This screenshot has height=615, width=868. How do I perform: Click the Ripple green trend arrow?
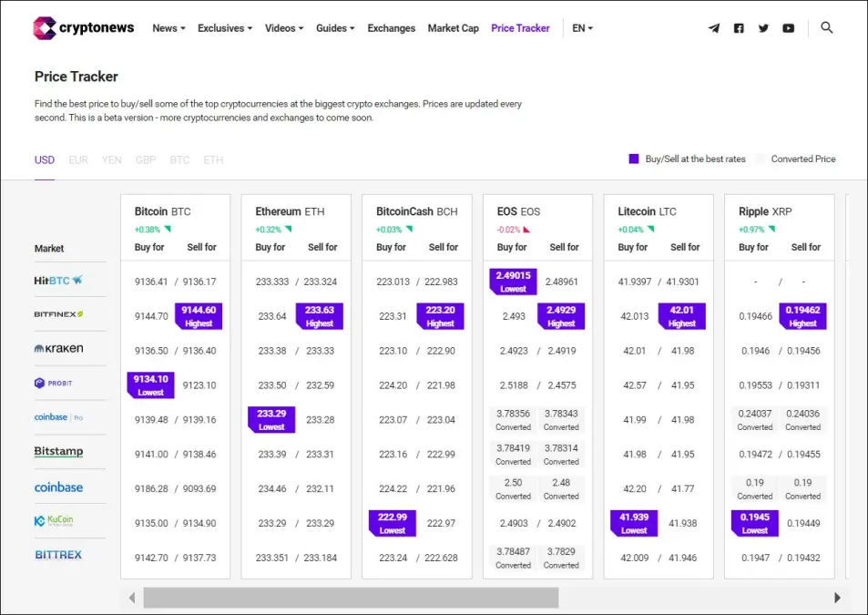771,230
